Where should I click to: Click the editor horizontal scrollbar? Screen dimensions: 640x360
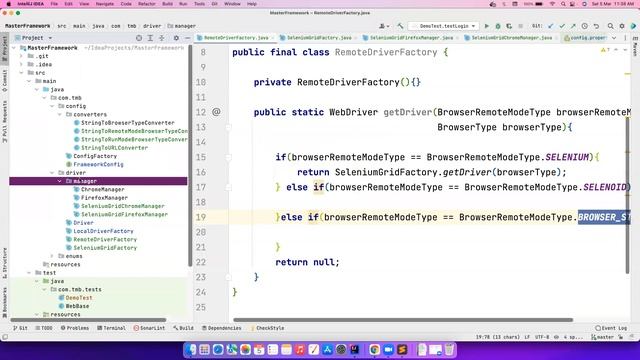[403, 320]
